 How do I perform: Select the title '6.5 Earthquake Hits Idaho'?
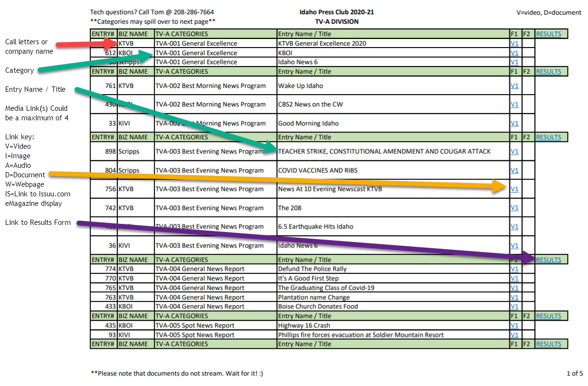(316, 227)
